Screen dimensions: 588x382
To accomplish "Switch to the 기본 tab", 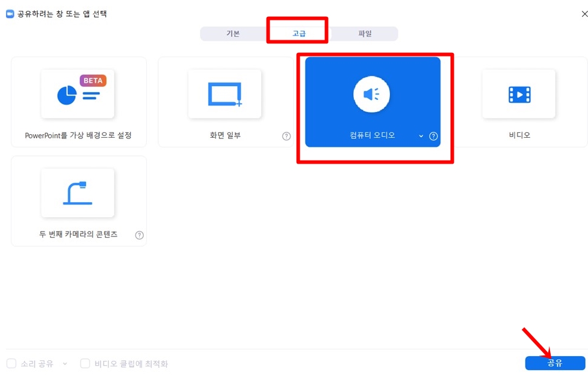I will 232,34.
